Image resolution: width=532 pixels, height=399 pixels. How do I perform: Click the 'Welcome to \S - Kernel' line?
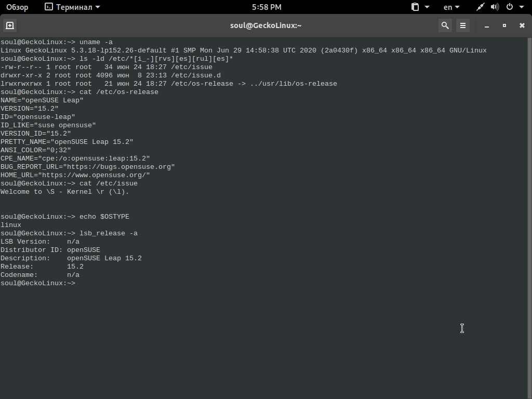point(65,192)
